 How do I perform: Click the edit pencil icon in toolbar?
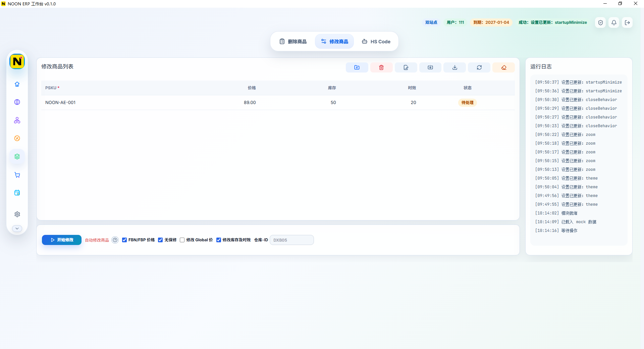coord(406,67)
